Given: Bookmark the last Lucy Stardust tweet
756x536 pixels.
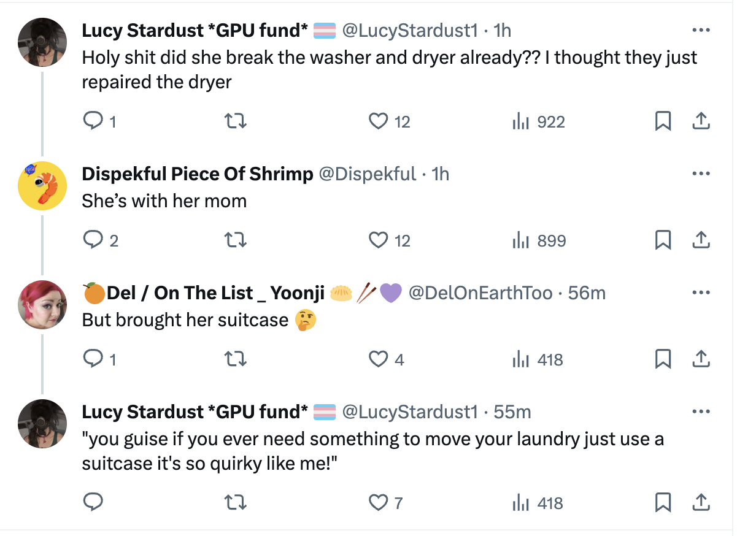Looking at the screenshot, I should click(x=663, y=503).
